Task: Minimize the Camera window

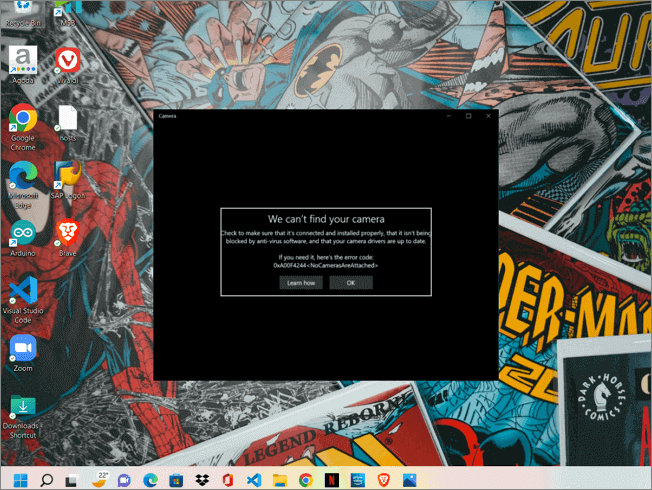Action: (449, 116)
